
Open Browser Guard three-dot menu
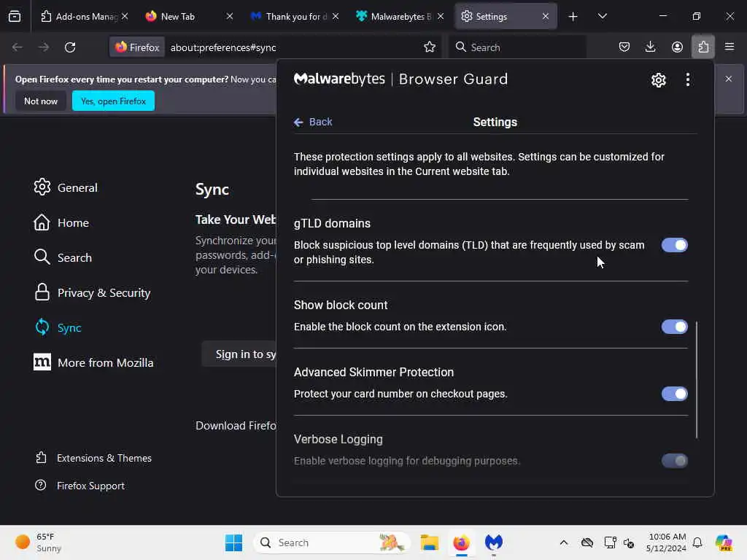[687, 79]
